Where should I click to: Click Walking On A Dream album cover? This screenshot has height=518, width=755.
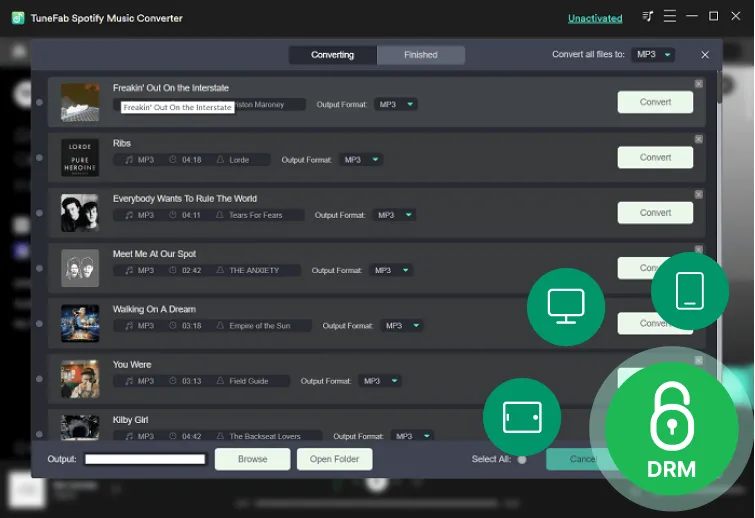[80, 324]
